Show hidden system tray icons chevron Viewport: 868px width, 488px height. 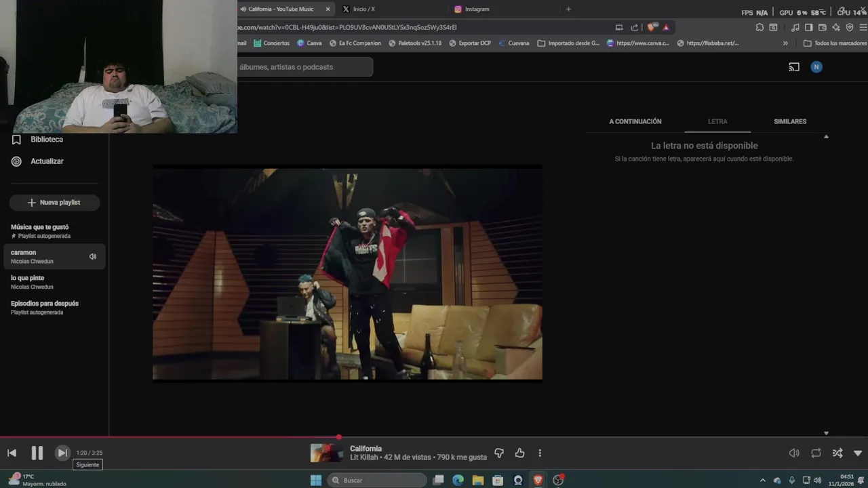coord(762,480)
